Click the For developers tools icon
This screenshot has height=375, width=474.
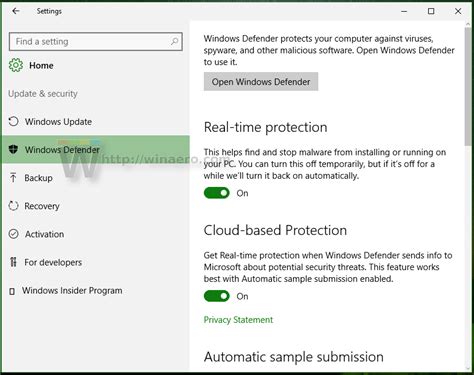tap(13, 262)
